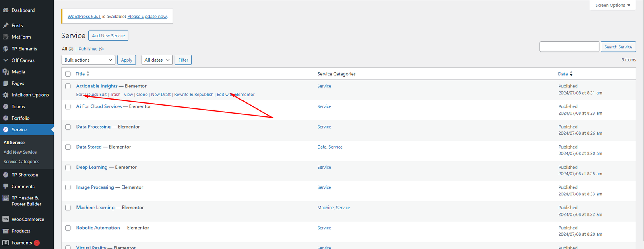Tick the Data Stored row checkbox
The height and width of the screenshot is (249, 644).
pos(68,147)
